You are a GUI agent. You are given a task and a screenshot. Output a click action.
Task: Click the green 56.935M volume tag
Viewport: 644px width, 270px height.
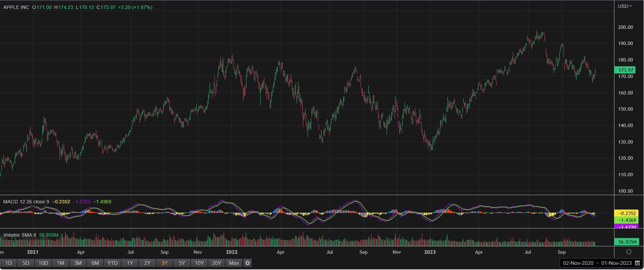(x=626, y=242)
